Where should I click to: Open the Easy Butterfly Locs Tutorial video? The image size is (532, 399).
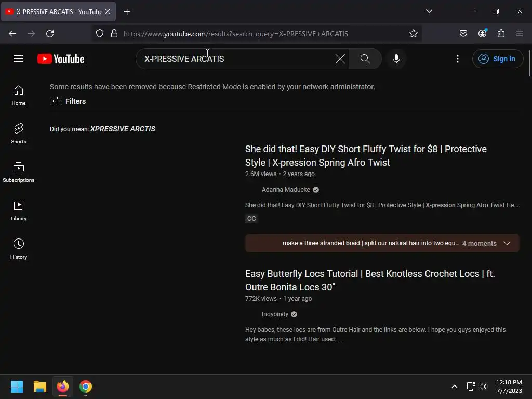pos(370,280)
